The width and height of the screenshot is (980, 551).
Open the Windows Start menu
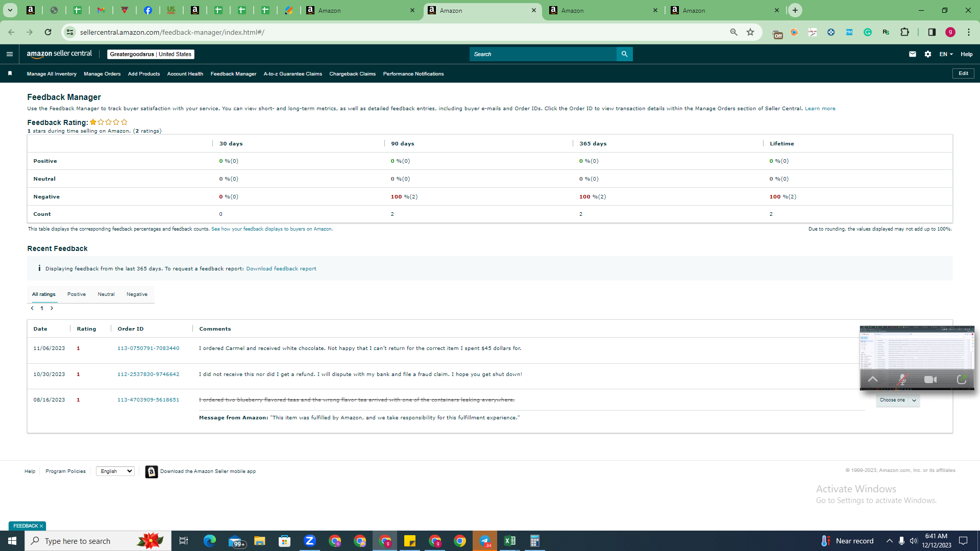coord(12,541)
